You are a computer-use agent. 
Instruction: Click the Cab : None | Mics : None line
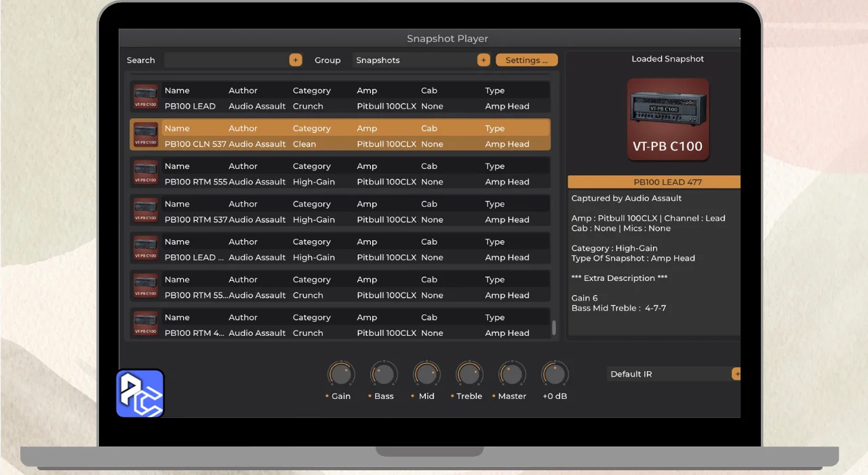621,228
